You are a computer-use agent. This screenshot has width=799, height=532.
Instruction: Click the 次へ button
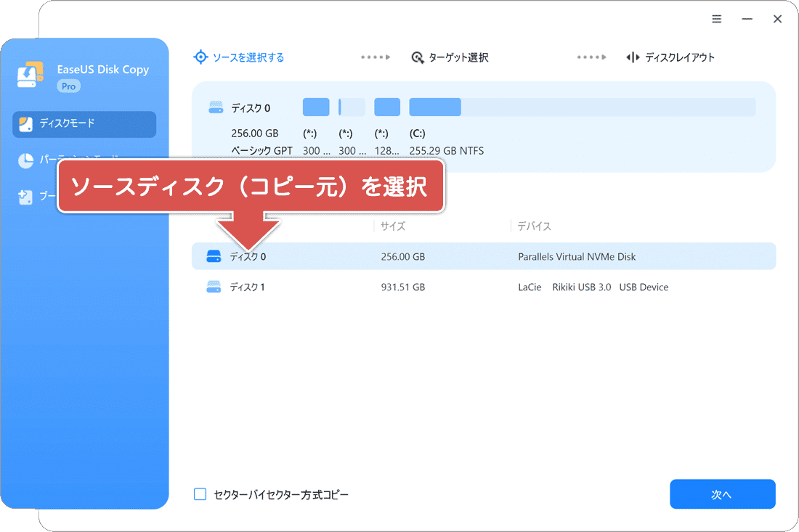pos(723,494)
